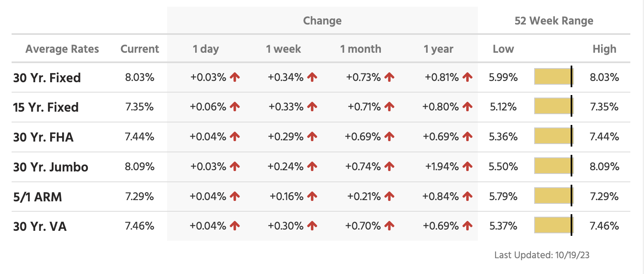This screenshot has height=274, width=644.
Task: Open the 15 Yr. Fixed rate label
Action: coord(46,108)
